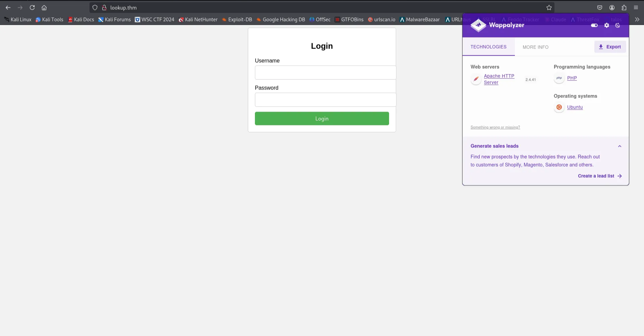This screenshot has width=644, height=336.
Task: Export the Wappalyzer results
Action: 610,47
